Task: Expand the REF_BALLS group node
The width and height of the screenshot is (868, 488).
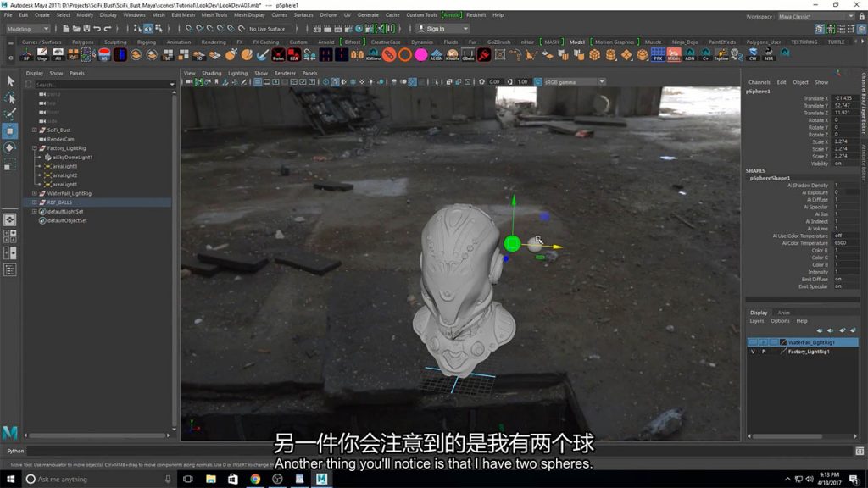Action: (x=34, y=202)
